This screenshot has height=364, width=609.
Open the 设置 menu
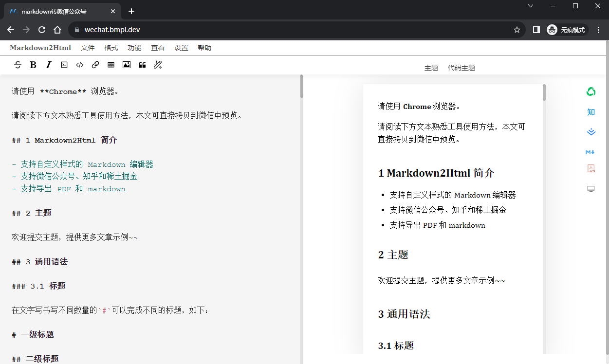tap(181, 48)
